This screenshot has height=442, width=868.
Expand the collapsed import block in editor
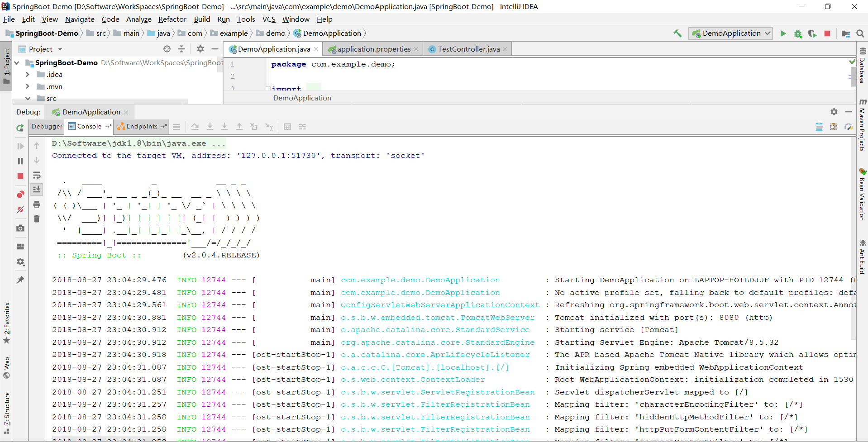(268, 89)
